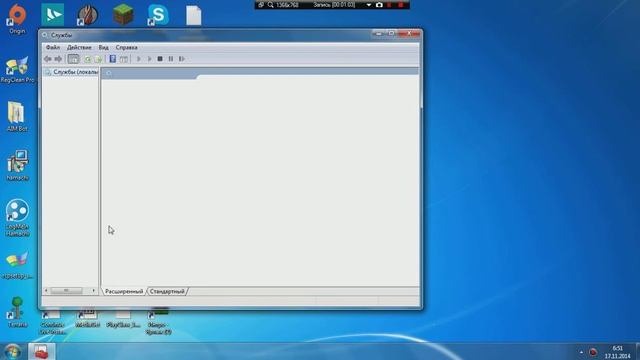This screenshot has width=640, height=360.
Task: Open the Вид menu
Action: coord(104,47)
